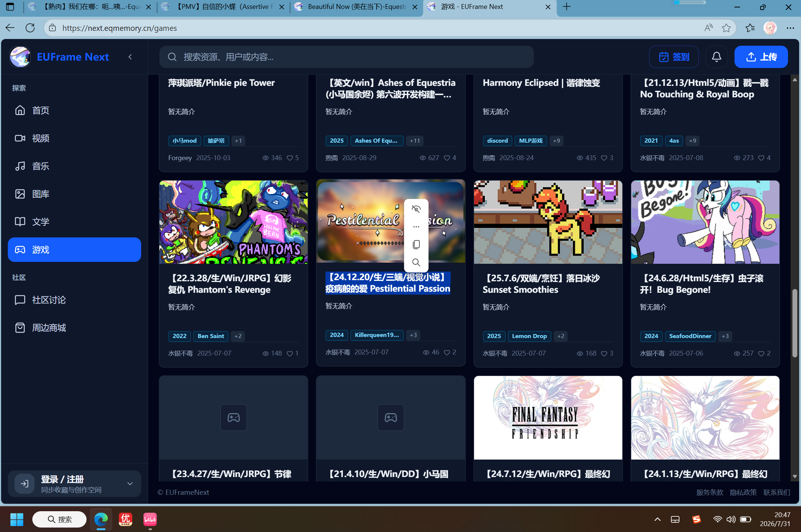Expand the +9 tags on Harmony Eclipsed

pyautogui.click(x=557, y=141)
